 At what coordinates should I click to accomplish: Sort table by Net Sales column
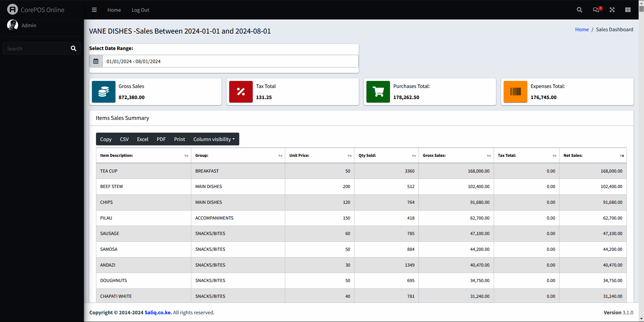593,156
